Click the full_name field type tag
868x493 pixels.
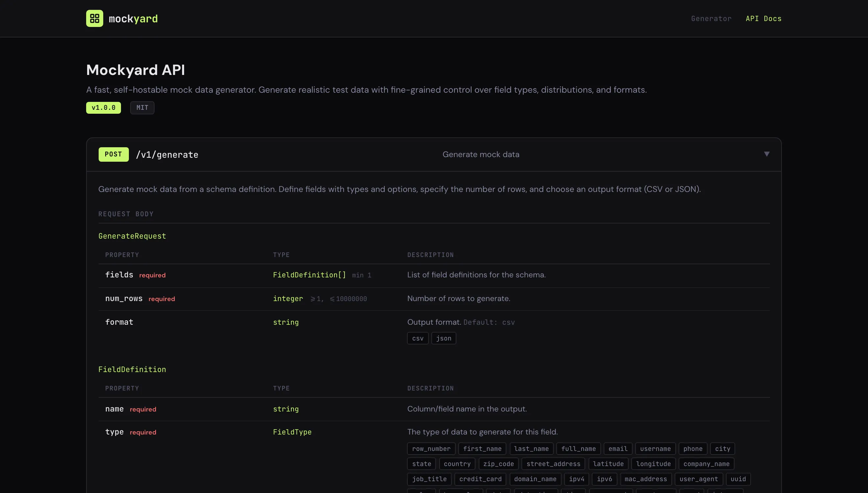coord(578,449)
